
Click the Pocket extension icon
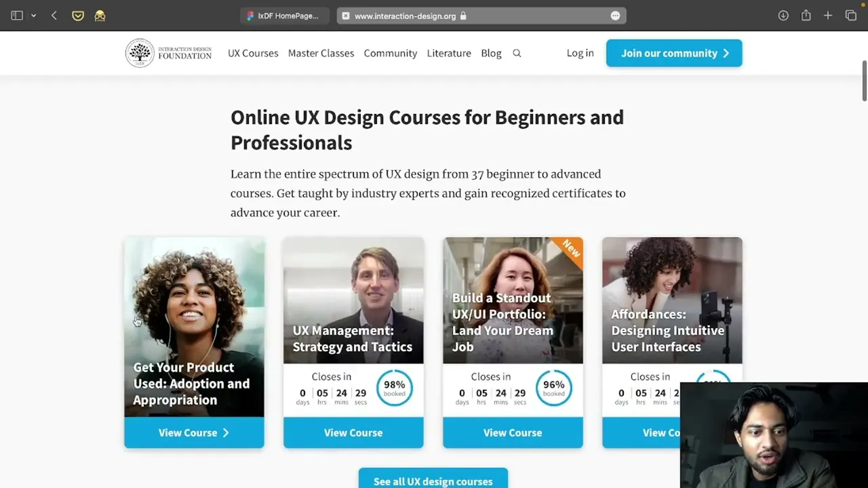point(78,16)
